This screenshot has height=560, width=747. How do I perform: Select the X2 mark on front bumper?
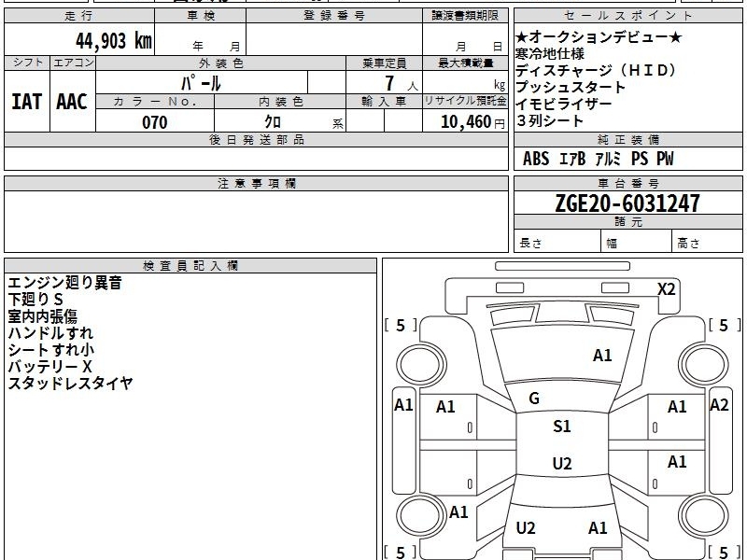(x=666, y=289)
